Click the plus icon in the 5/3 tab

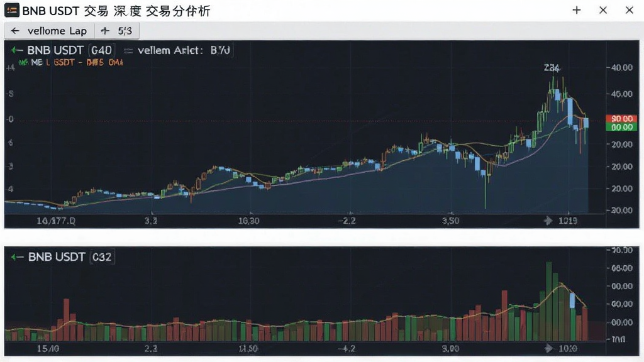pyautogui.click(x=105, y=31)
